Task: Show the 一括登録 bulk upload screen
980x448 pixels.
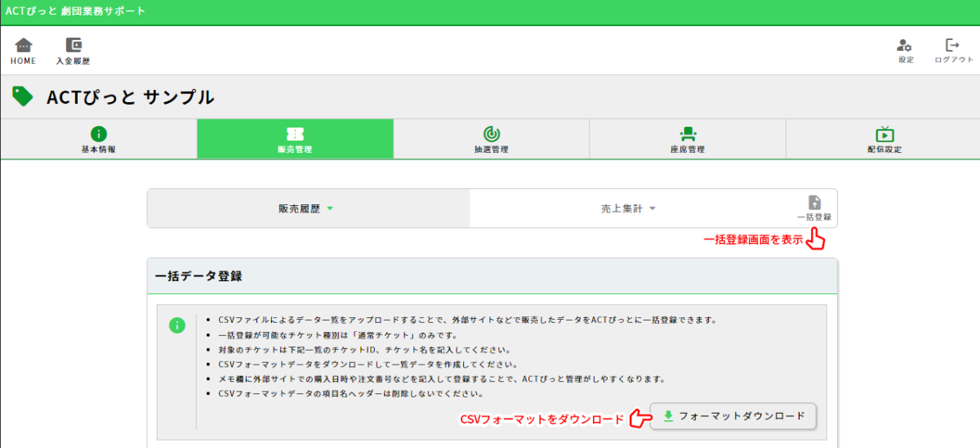Action: [813, 208]
